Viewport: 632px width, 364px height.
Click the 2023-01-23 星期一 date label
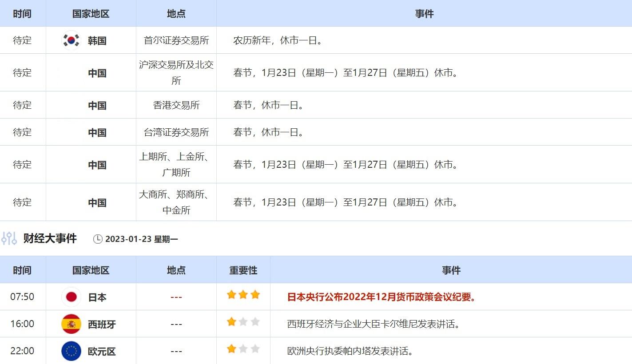[x=141, y=239]
